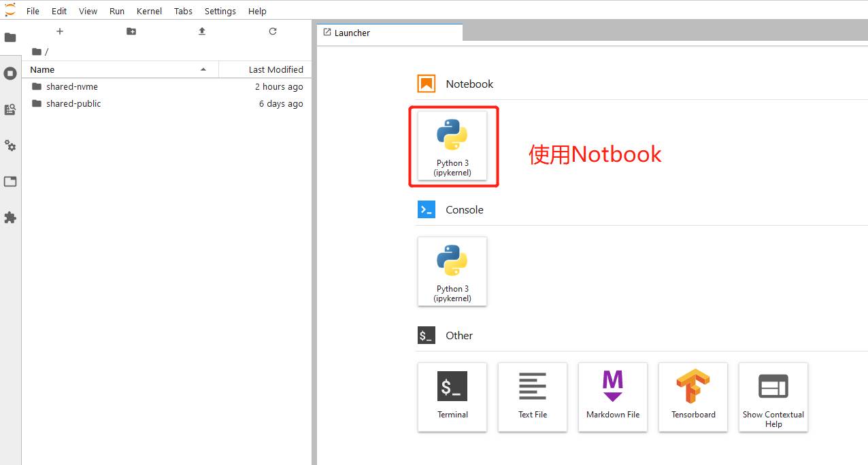The image size is (868, 465).
Task: Sort files by Last Modified column
Action: pyautogui.click(x=265, y=69)
